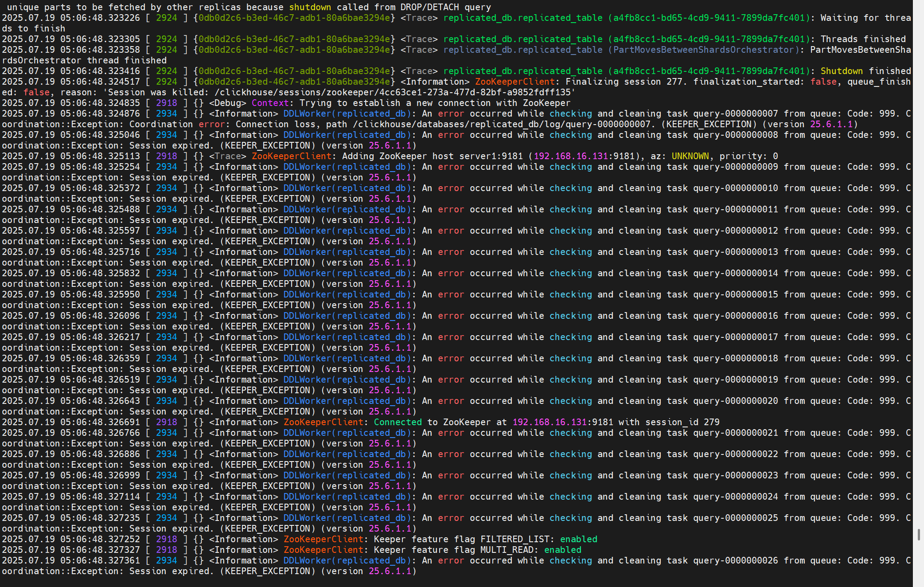Viewport: 924px width, 587px height.
Task: Click 'FILTERED_LIST' in the Keeper feature flag line
Action: point(515,539)
